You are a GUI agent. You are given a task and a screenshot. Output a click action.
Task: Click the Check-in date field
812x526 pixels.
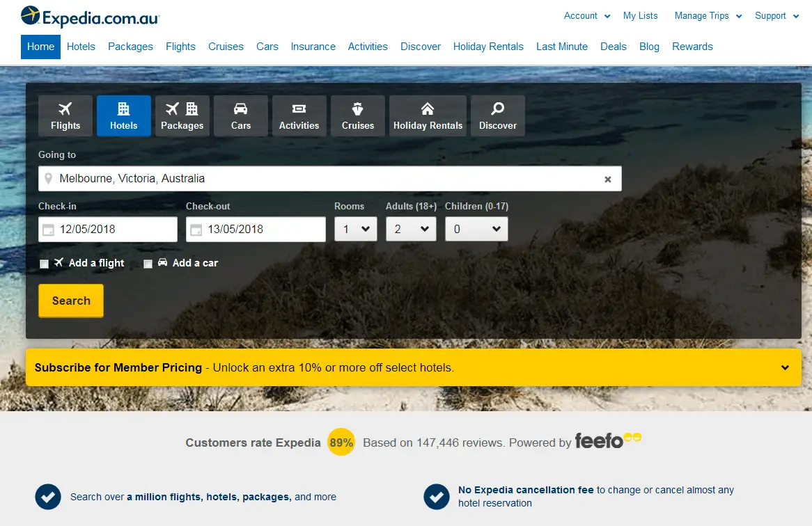108,229
